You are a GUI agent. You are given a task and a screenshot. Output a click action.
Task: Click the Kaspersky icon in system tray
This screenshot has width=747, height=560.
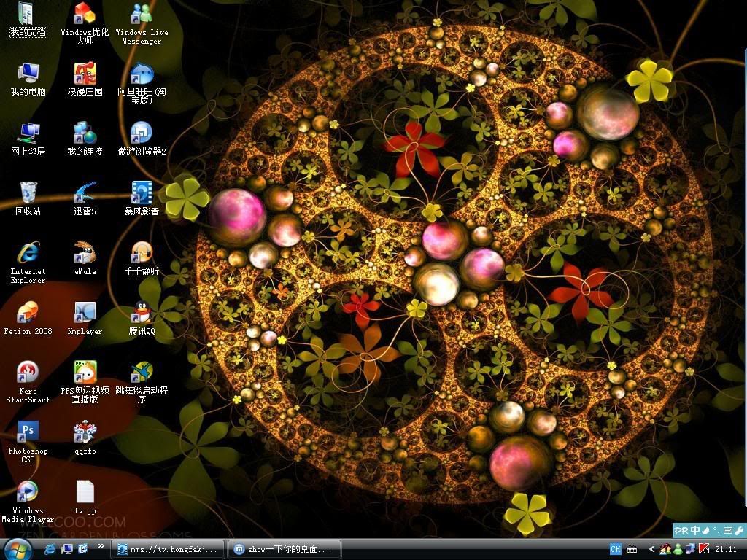(705, 549)
